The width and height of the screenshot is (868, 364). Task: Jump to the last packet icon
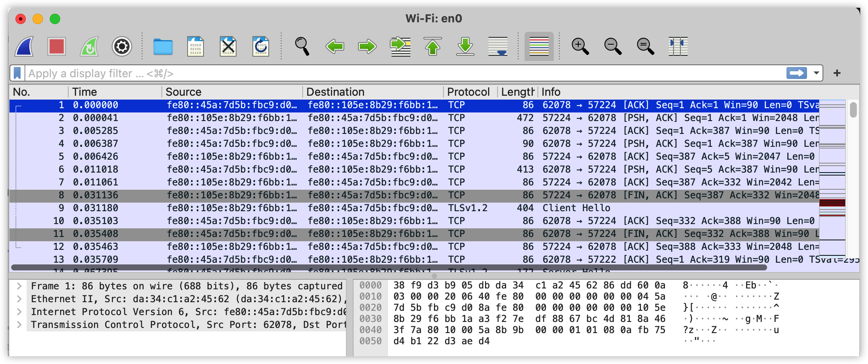click(x=465, y=46)
